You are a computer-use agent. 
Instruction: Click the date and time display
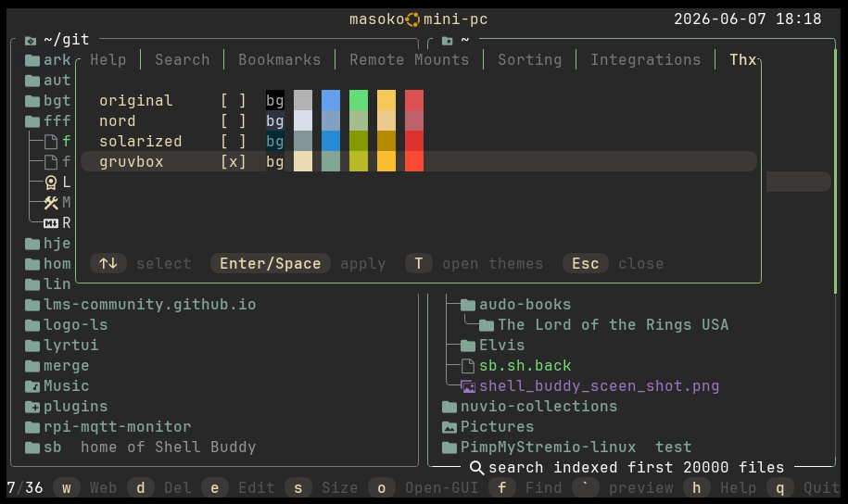coord(747,19)
